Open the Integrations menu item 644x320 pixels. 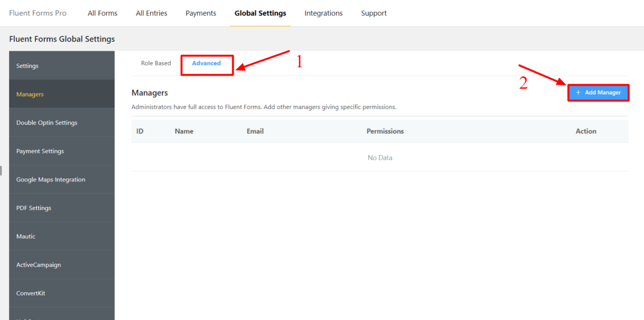pyautogui.click(x=323, y=13)
